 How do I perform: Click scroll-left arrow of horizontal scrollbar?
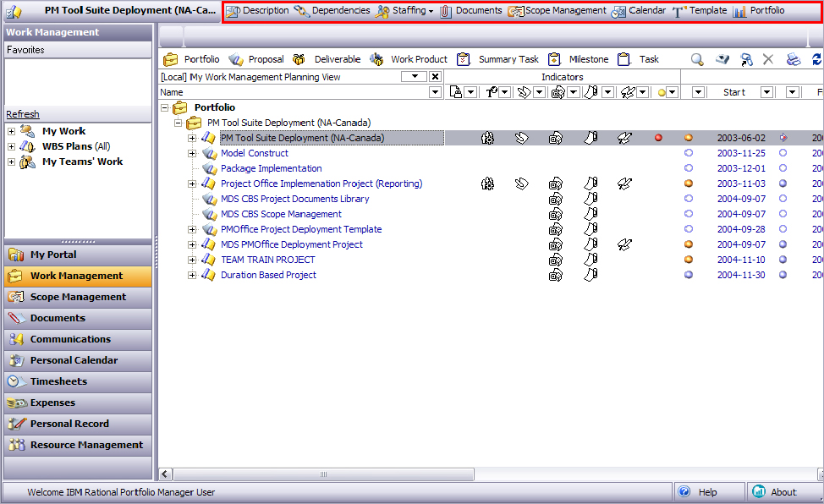click(165, 474)
